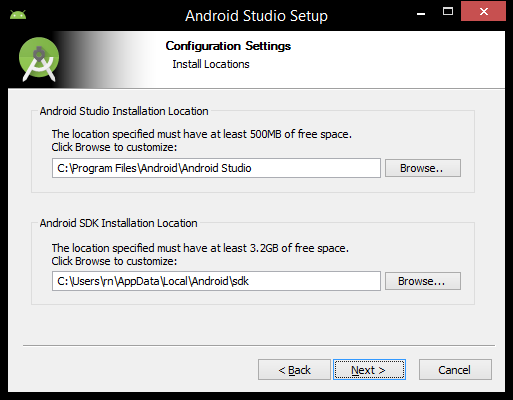Browse for Android Studio installation location

(423, 168)
